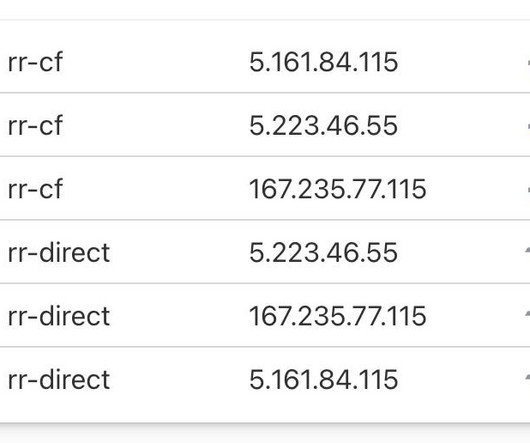Viewport: 530px width, 443px height.
Task: Select rr-cf name with IP 5.223.46.55
Action: [35, 126]
